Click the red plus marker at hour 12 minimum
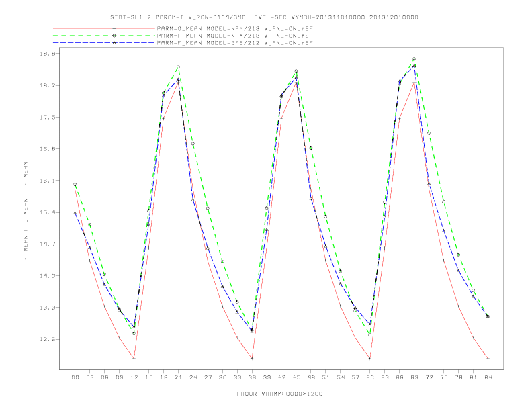The height and width of the screenshot is (411, 532). 134,358
